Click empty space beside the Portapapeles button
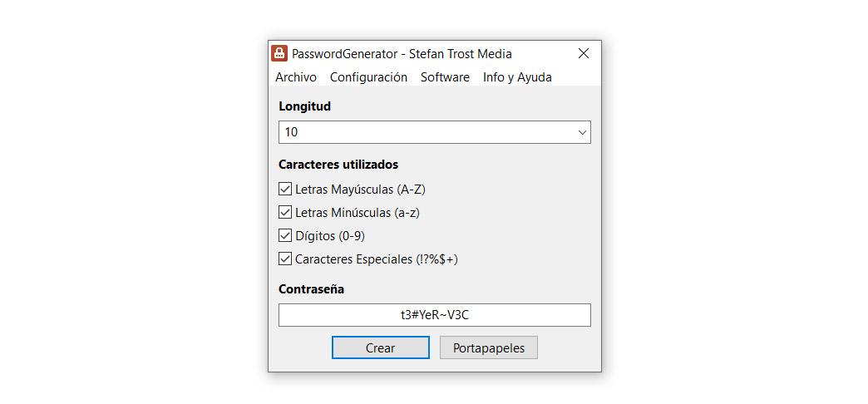 [568, 347]
